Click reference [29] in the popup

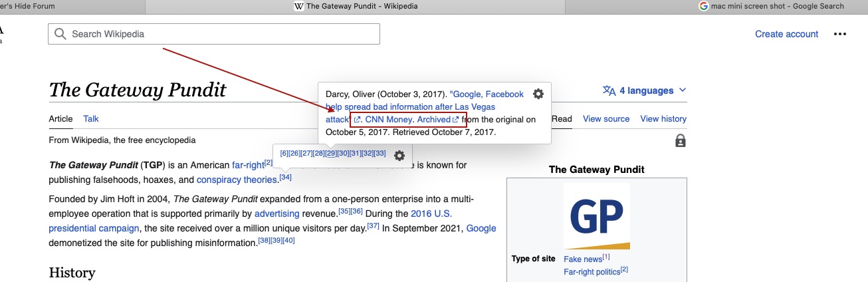[331, 154]
